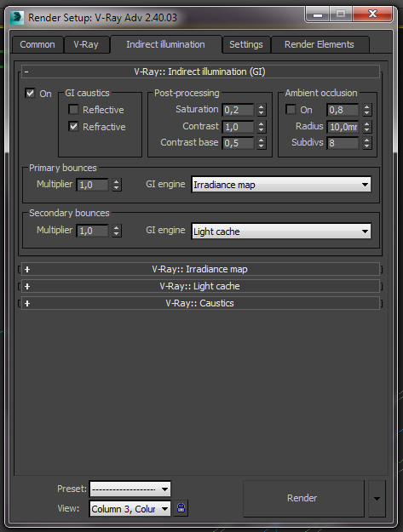The height and width of the screenshot is (532, 403).
Task: Click the Primary bounces Multiplier field
Action: (92, 185)
